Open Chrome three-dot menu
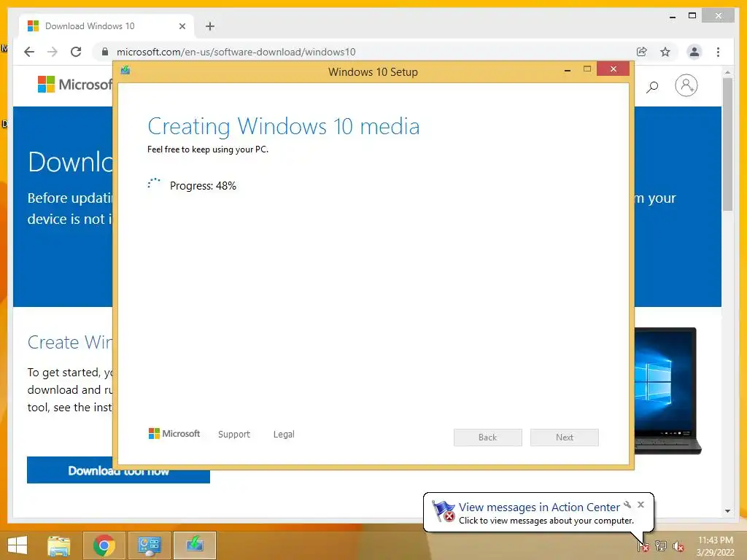Viewport: 747px width, 560px height. (x=718, y=52)
